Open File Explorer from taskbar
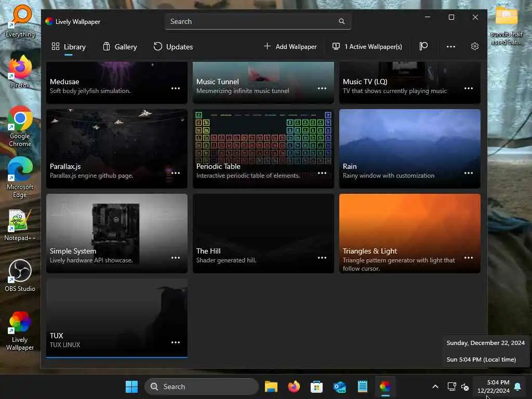This screenshot has height=399, width=532. (x=271, y=387)
